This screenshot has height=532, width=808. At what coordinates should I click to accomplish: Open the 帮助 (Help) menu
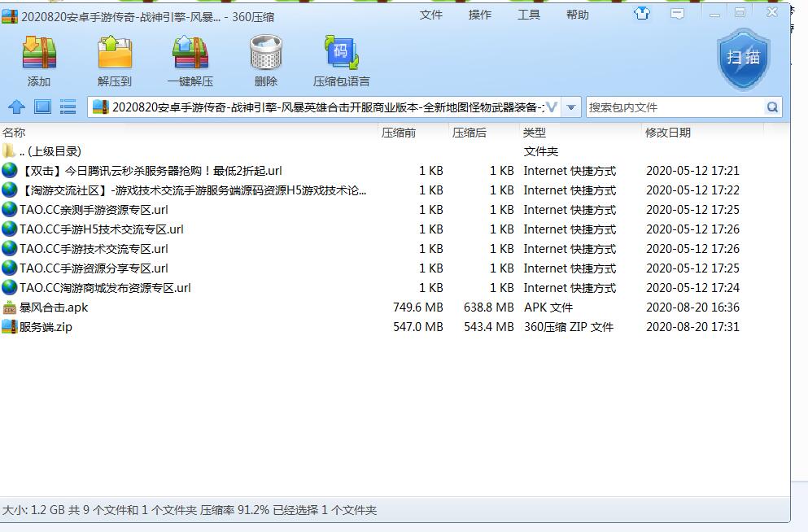click(x=578, y=15)
